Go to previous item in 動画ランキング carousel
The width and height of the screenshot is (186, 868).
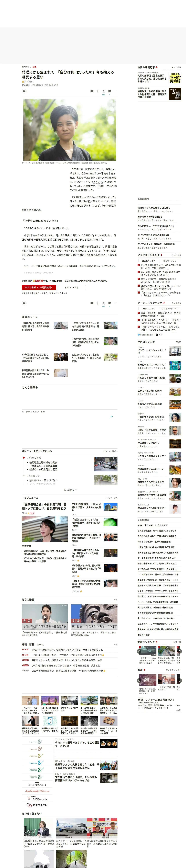pyautogui.click(x=139, y=651)
